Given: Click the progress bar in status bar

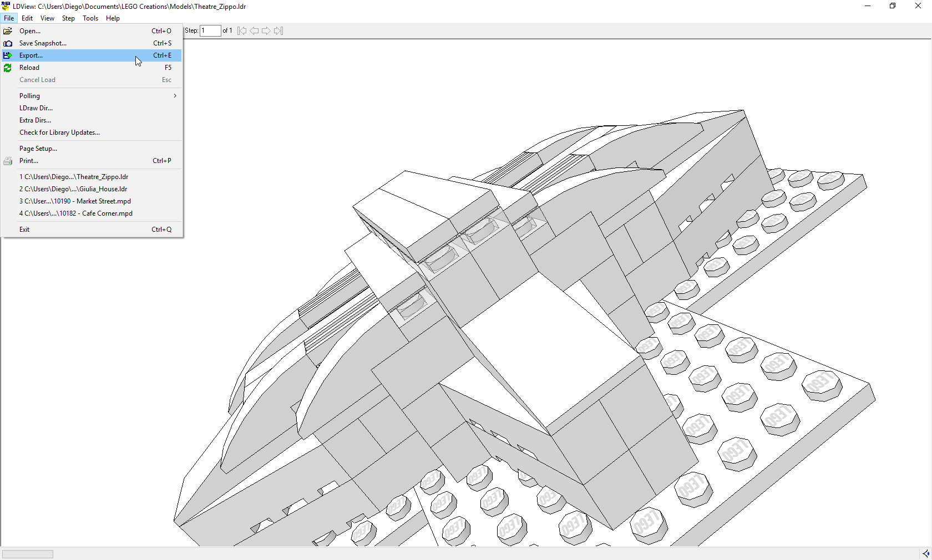Looking at the screenshot, I should coord(28,554).
